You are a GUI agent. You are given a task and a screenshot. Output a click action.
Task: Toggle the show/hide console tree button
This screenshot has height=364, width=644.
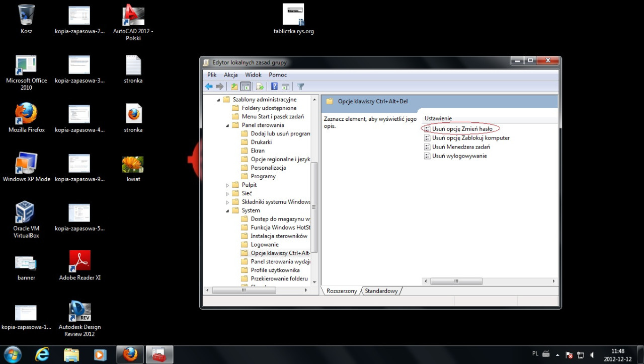(246, 87)
